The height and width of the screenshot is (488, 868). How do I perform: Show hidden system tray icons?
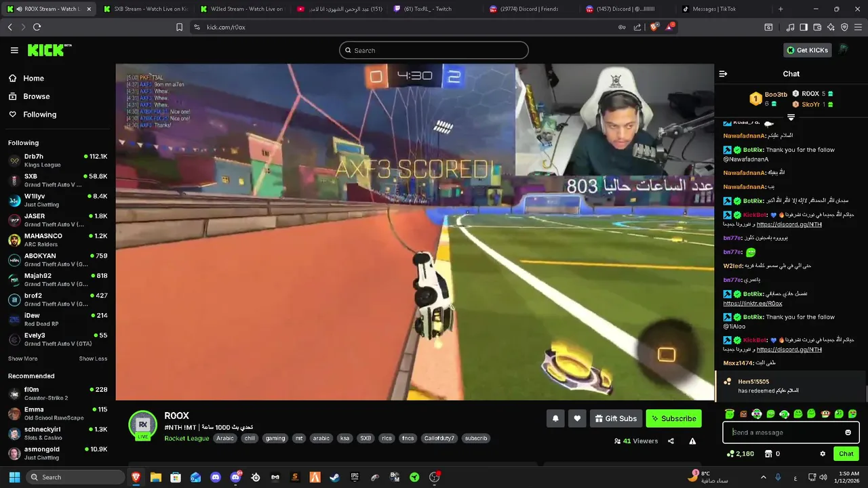763,477
